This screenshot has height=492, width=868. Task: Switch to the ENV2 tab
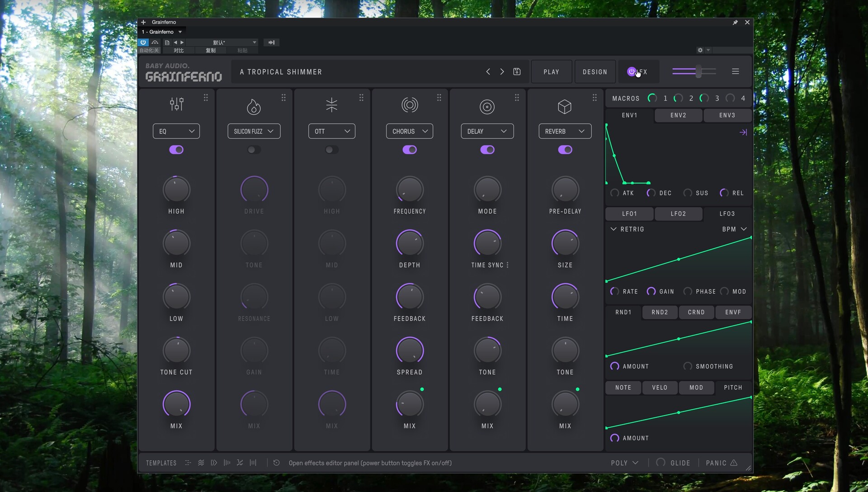point(678,115)
